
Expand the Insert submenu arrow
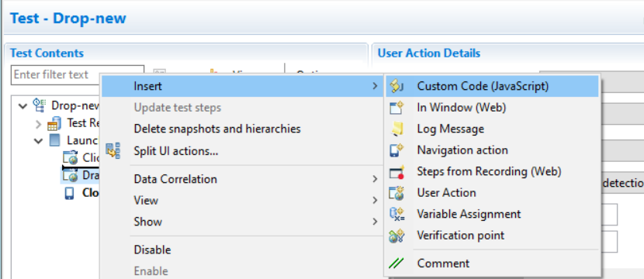click(x=374, y=86)
